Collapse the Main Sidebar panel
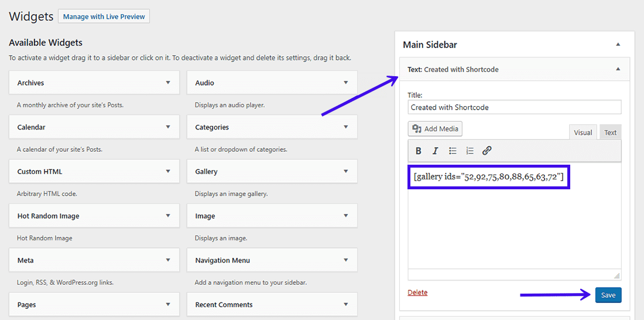Viewport: 644px width, 320px height. pyautogui.click(x=618, y=45)
